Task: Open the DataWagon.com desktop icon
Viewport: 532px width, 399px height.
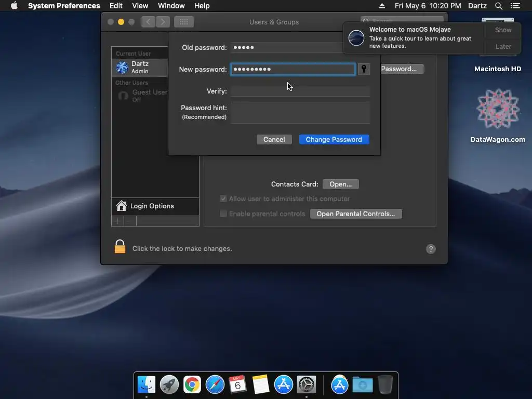Action: click(x=498, y=109)
